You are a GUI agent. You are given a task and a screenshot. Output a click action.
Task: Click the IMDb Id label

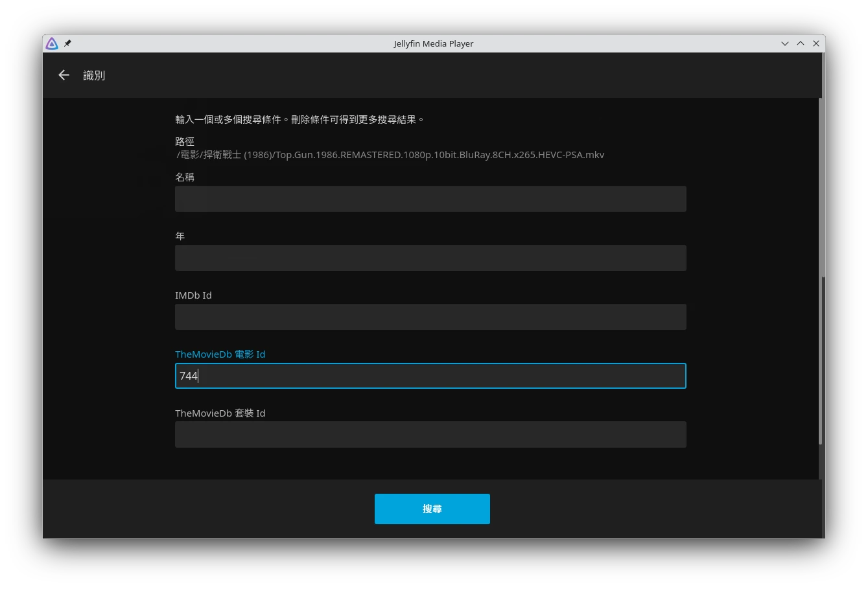[x=193, y=295]
